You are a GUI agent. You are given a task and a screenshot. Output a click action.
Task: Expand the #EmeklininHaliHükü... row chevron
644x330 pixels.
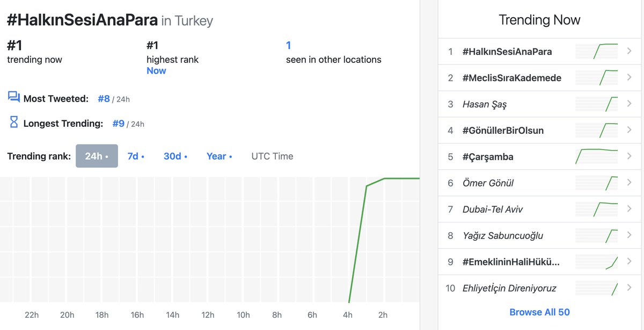point(630,262)
